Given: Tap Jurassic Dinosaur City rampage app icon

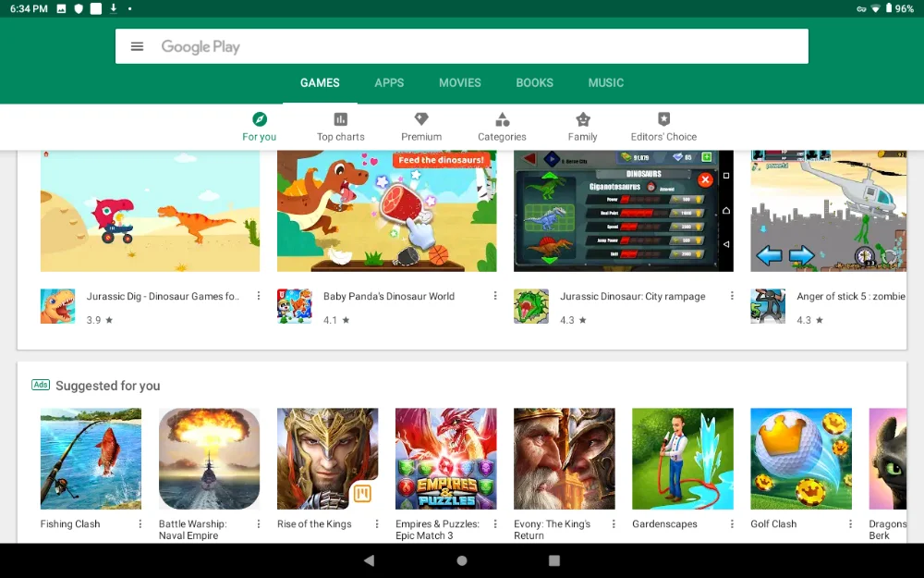Looking at the screenshot, I should [531, 306].
